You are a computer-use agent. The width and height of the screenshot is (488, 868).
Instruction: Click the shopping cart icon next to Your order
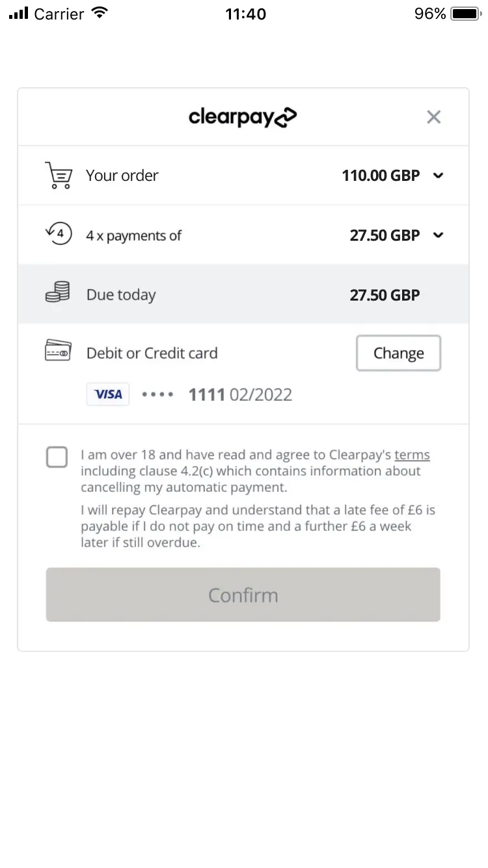pyautogui.click(x=58, y=175)
